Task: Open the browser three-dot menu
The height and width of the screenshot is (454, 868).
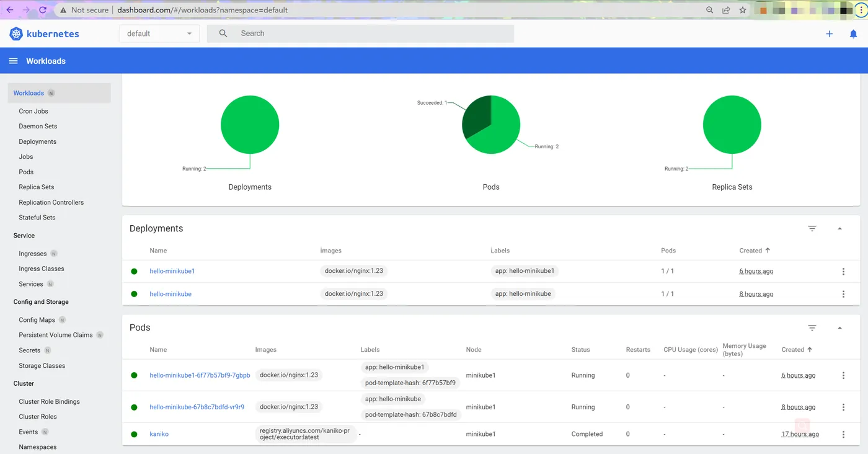Action: (861, 10)
